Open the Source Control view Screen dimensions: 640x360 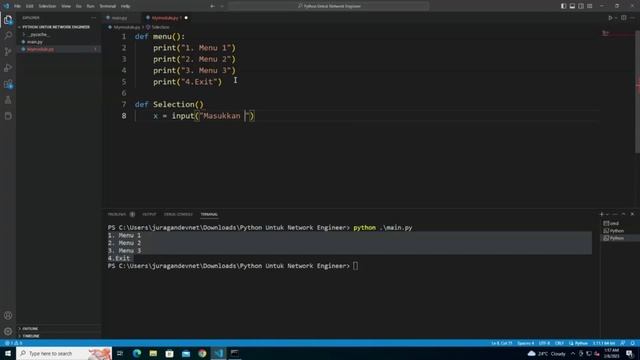click(8, 52)
